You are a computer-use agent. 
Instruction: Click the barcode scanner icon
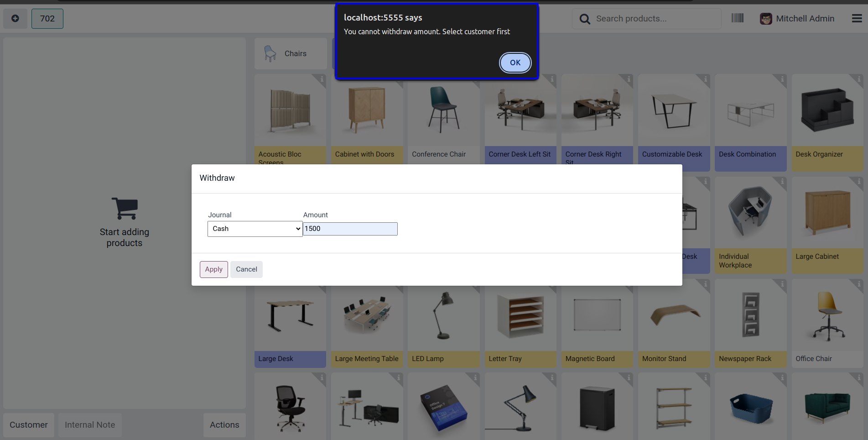pyautogui.click(x=737, y=18)
